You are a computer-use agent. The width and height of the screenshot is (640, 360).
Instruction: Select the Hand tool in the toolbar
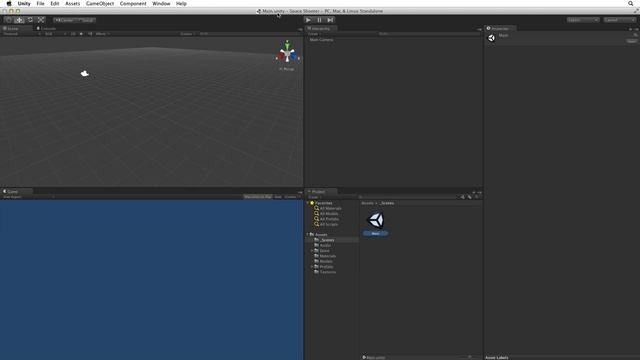(x=9, y=20)
